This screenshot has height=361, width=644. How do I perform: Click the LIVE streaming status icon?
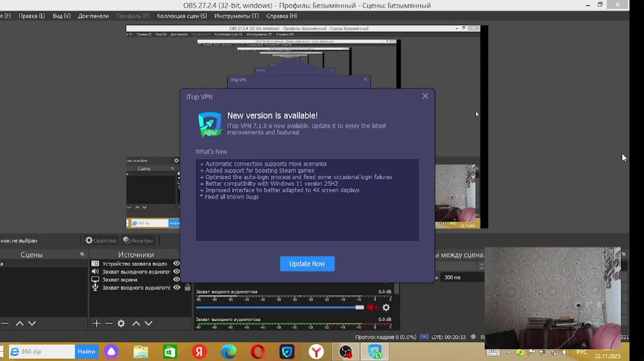pyautogui.click(x=424, y=337)
